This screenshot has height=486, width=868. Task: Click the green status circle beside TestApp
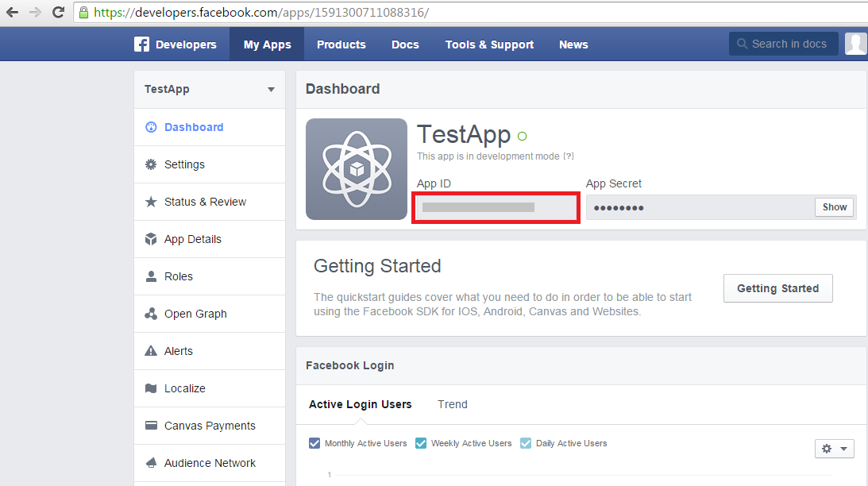[x=522, y=136]
